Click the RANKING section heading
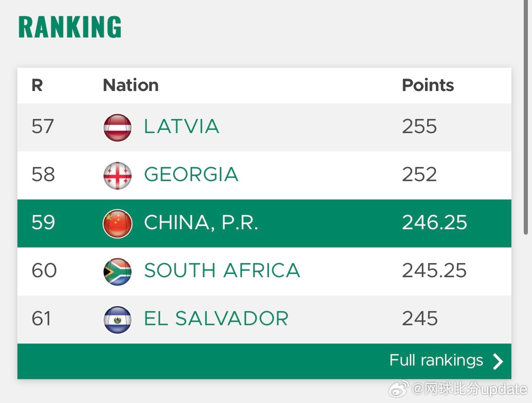The image size is (532, 403). pos(70,27)
